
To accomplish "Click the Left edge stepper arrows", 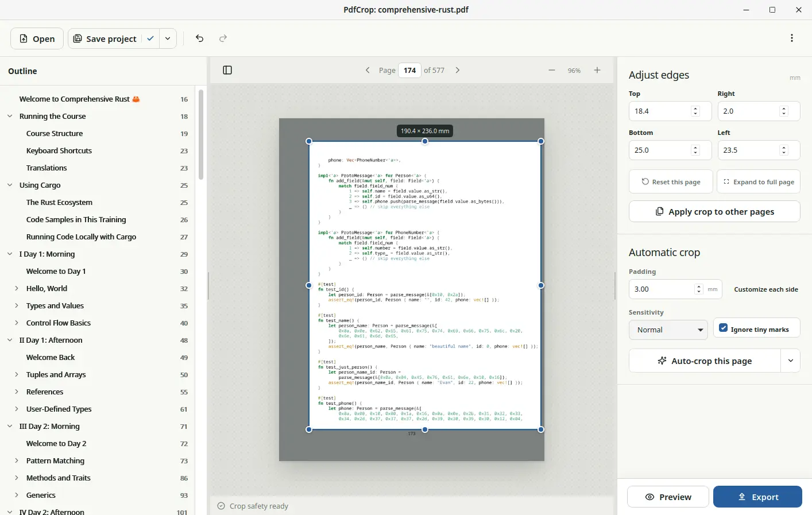I will pyautogui.click(x=784, y=150).
